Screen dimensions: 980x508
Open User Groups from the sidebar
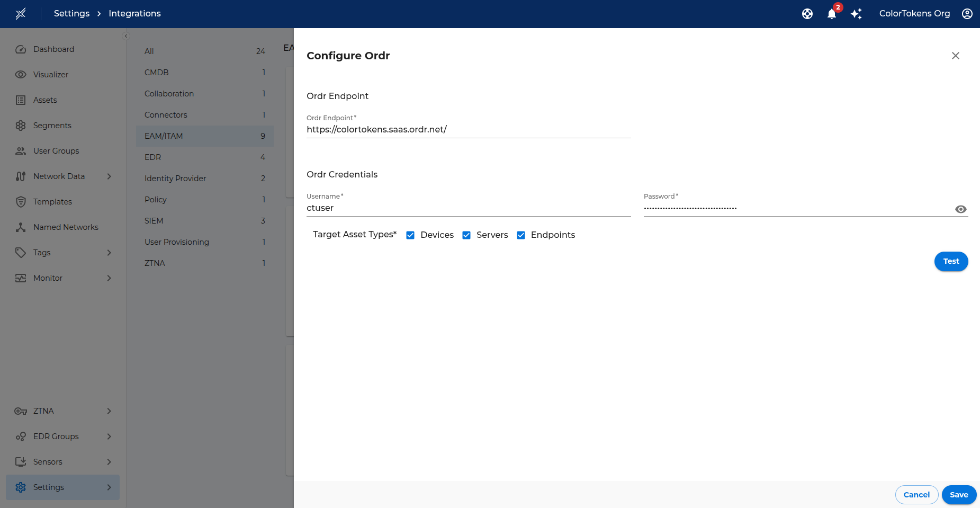click(x=56, y=150)
